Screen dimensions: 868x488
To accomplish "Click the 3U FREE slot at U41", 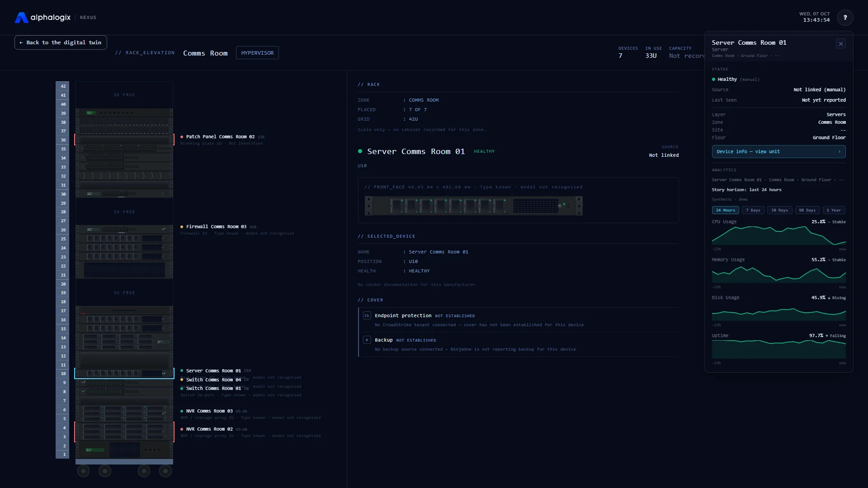I will 124,95.
